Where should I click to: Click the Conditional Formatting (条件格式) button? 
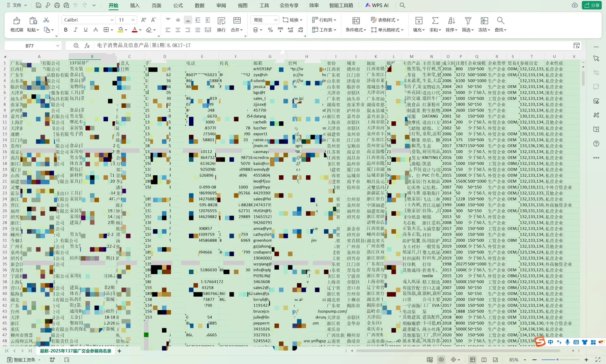pos(356,24)
